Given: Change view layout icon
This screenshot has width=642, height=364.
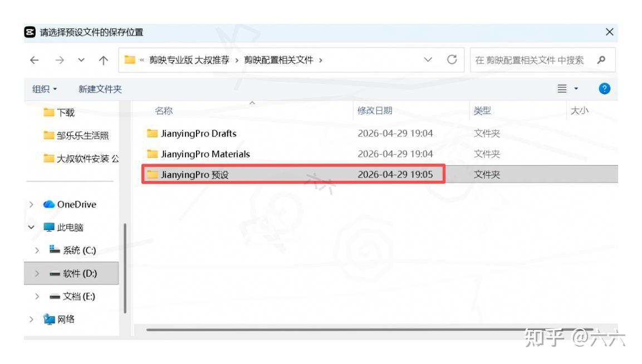Looking at the screenshot, I should pos(562,88).
